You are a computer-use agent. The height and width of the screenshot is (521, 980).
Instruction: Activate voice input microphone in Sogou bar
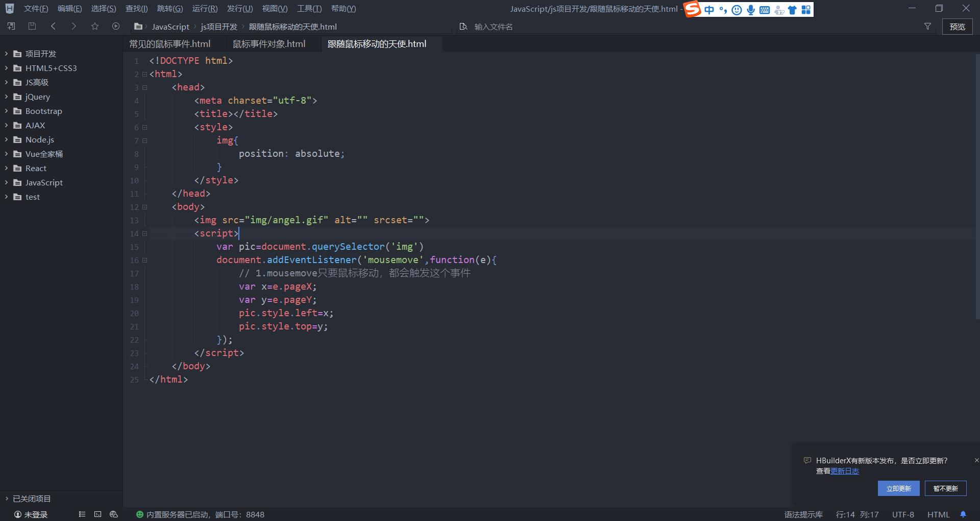coord(750,10)
